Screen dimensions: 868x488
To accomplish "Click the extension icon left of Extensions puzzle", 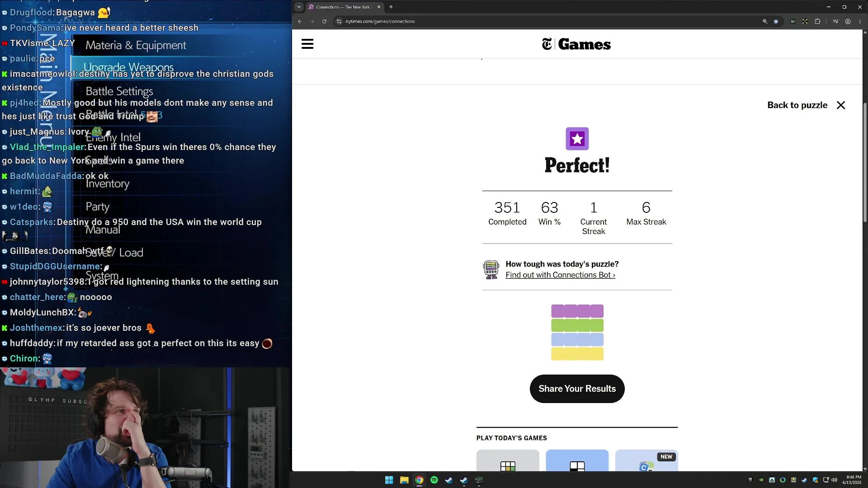I will [805, 21].
